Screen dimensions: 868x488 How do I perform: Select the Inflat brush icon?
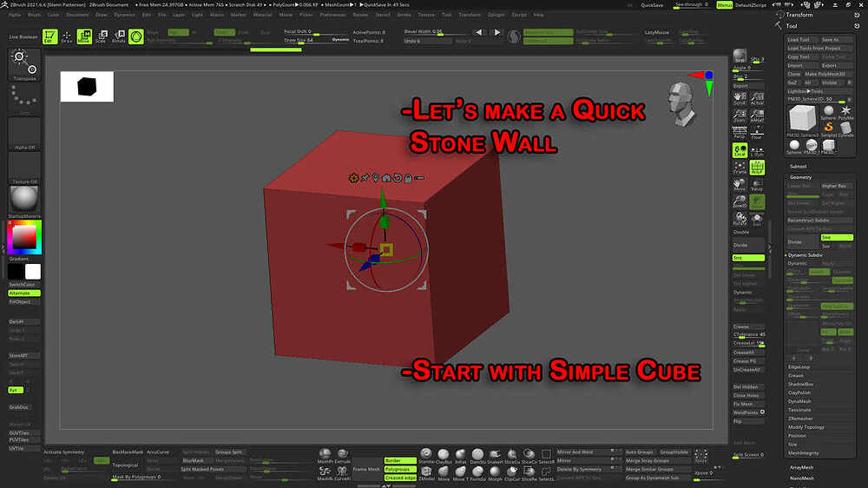460,455
